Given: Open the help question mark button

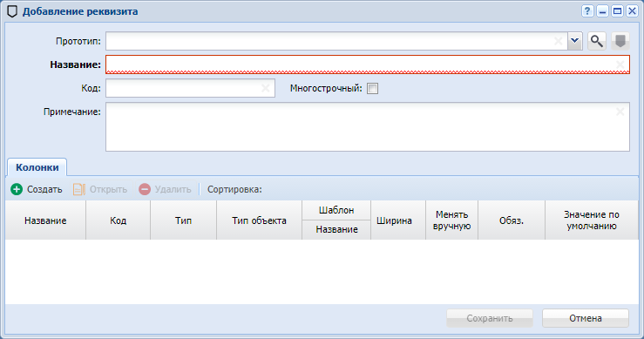Looking at the screenshot, I should pos(587,11).
